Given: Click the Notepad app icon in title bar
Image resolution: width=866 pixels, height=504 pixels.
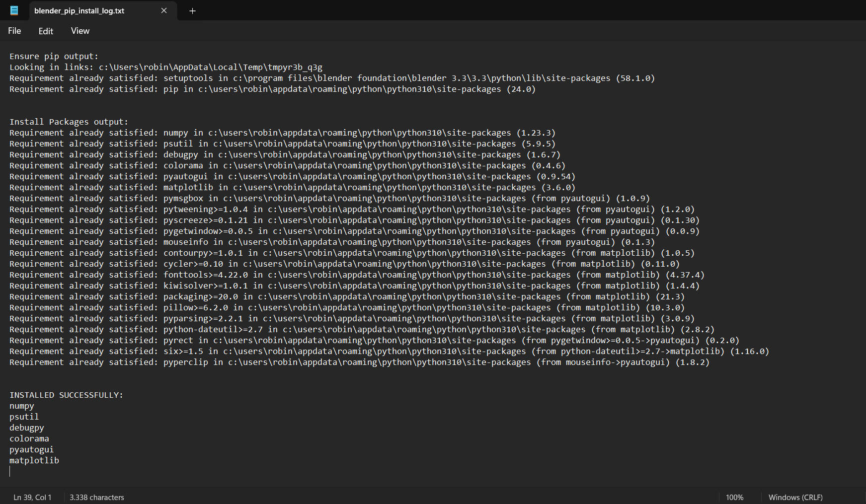Looking at the screenshot, I should 14,10.
